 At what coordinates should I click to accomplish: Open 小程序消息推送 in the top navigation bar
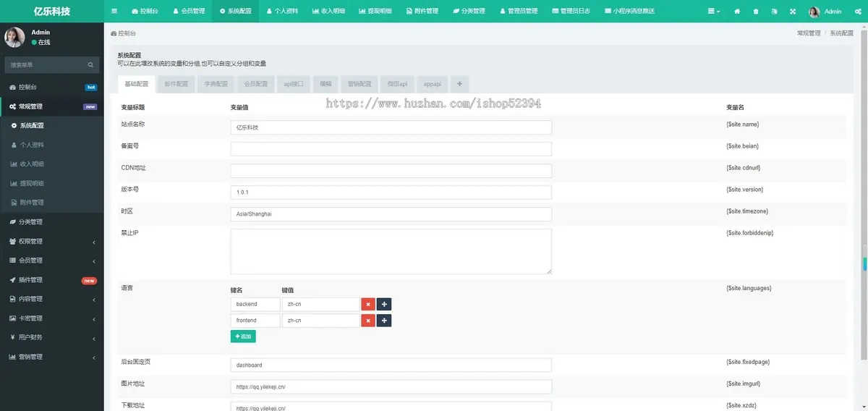pyautogui.click(x=629, y=11)
